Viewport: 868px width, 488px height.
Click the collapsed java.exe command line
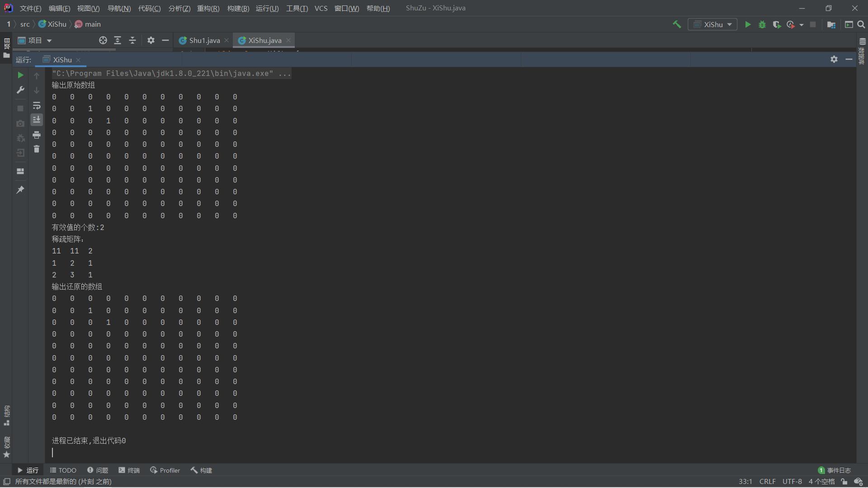(x=171, y=73)
